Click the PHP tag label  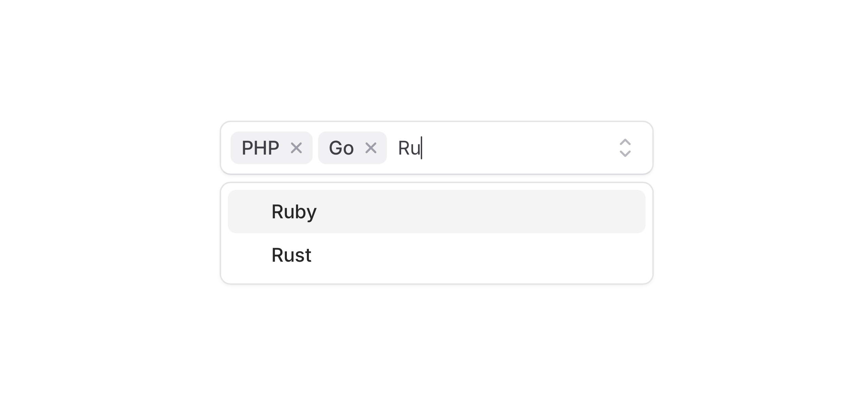[x=260, y=148]
